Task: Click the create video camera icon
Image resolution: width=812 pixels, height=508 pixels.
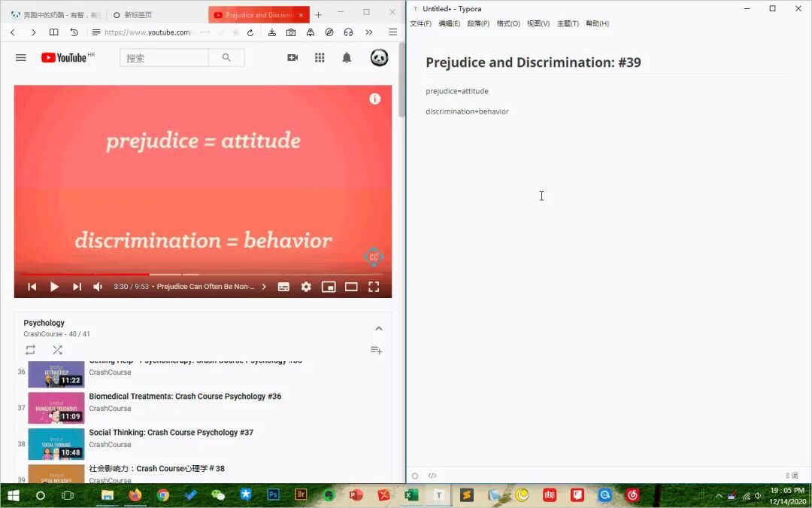Action: coord(292,57)
